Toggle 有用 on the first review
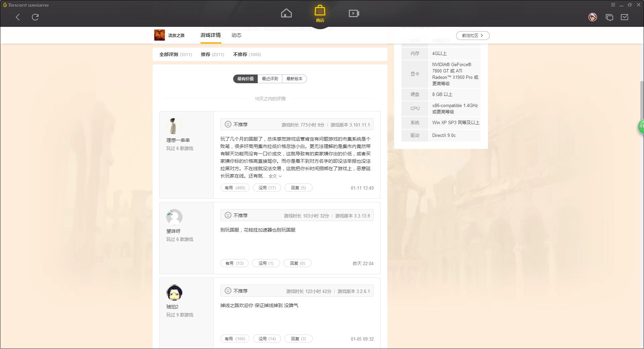 [234, 188]
